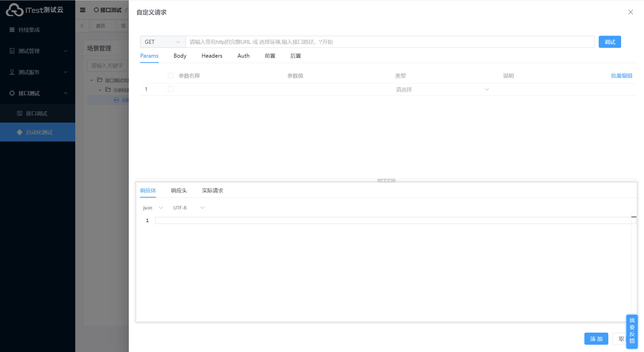
Task: Click the iTest cloud logo icon
Action: point(14,10)
